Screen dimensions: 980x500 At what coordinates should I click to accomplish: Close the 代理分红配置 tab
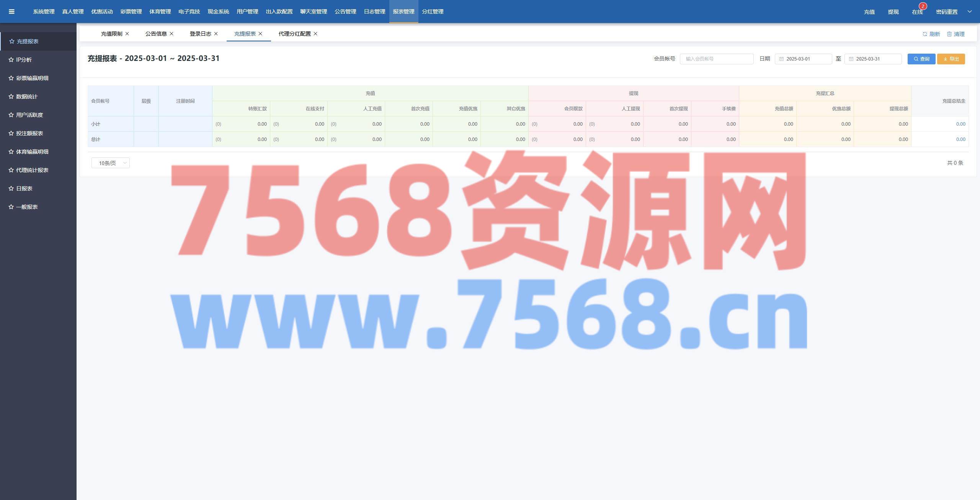pyautogui.click(x=315, y=34)
